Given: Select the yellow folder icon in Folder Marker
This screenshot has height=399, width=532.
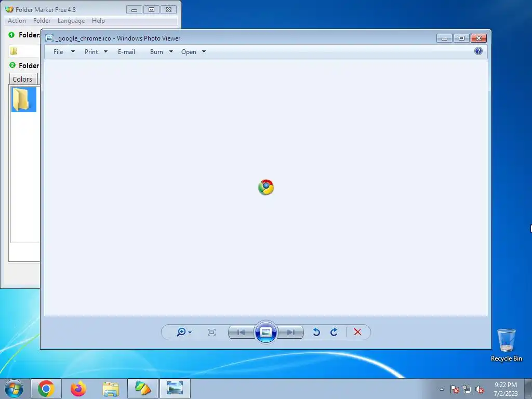Looking at the screenshot, I should (24, 99).
